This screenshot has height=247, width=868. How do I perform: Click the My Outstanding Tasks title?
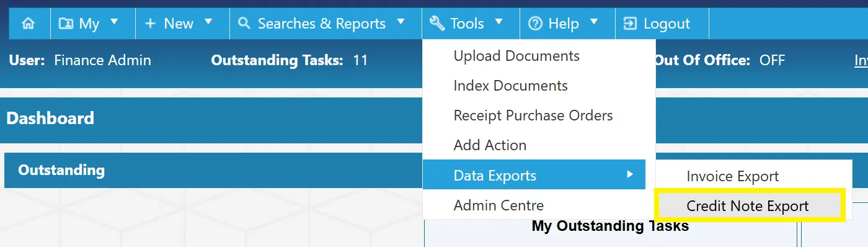[x=610, y=226]
